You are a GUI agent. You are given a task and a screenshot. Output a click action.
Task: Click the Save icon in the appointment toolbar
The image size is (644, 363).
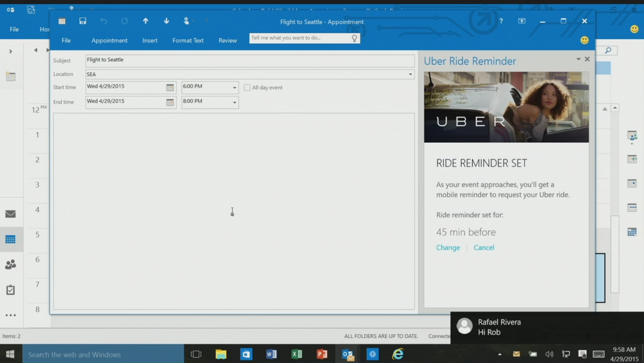(83, 21)
